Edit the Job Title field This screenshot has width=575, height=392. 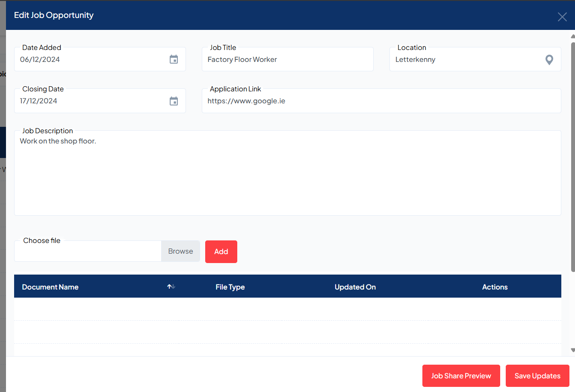point(288,59)
